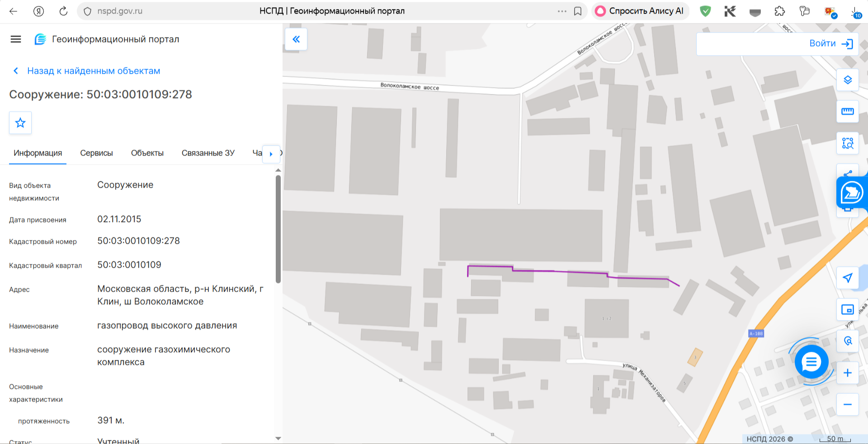This screenshot has width=868, height=444.
Task: Click the 50 m scale bar
Action: [835, 439]
